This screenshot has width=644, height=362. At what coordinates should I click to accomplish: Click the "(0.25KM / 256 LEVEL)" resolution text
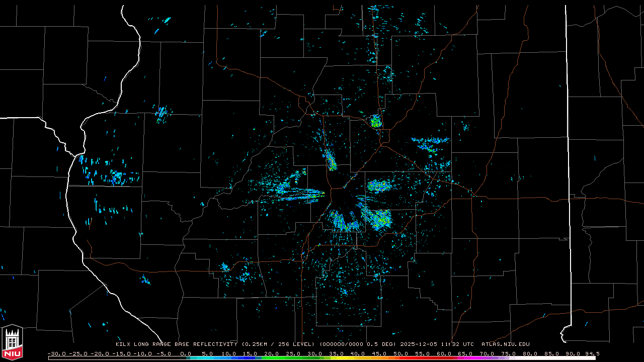coord(278,344)
